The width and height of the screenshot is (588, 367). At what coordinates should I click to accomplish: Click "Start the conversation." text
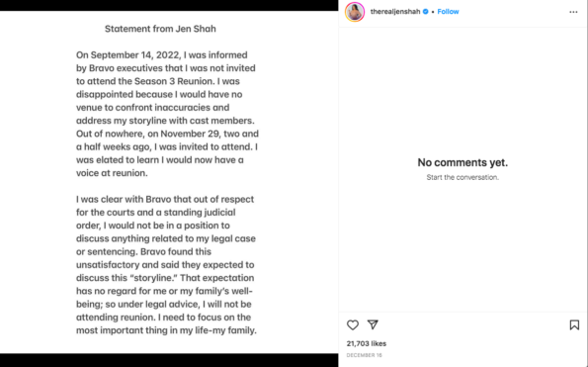(462, 177)
